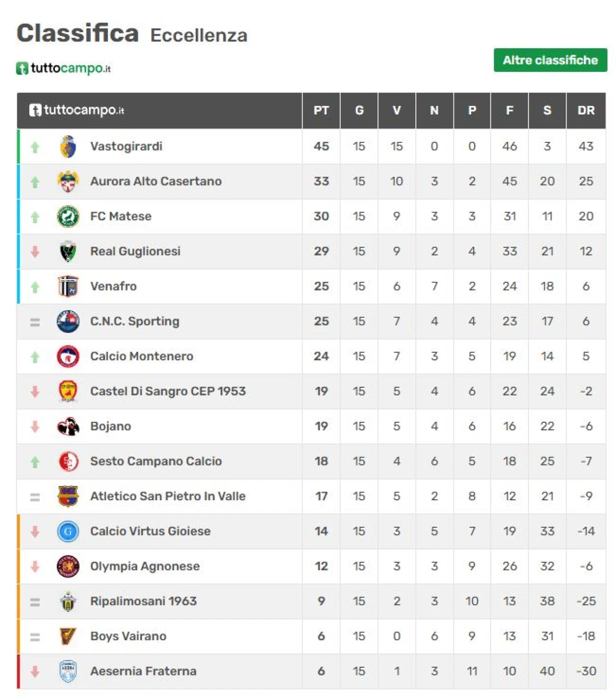Viewport: 616px width, 697px height.
Task: Click the Vastogirardi team crest
Action: tap(68, 146)
